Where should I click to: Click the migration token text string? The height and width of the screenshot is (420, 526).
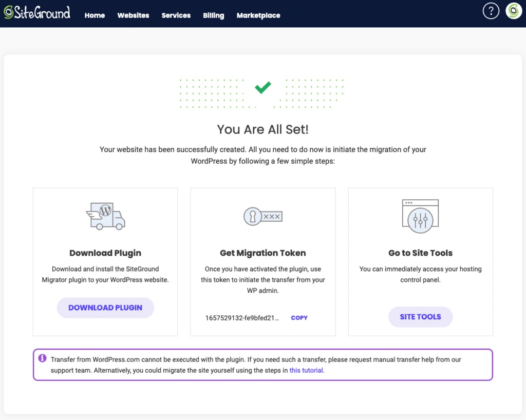(242, 318)
